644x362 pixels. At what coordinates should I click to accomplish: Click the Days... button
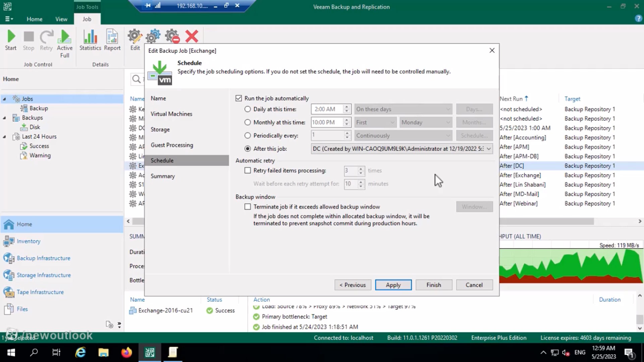coord(474,109)
